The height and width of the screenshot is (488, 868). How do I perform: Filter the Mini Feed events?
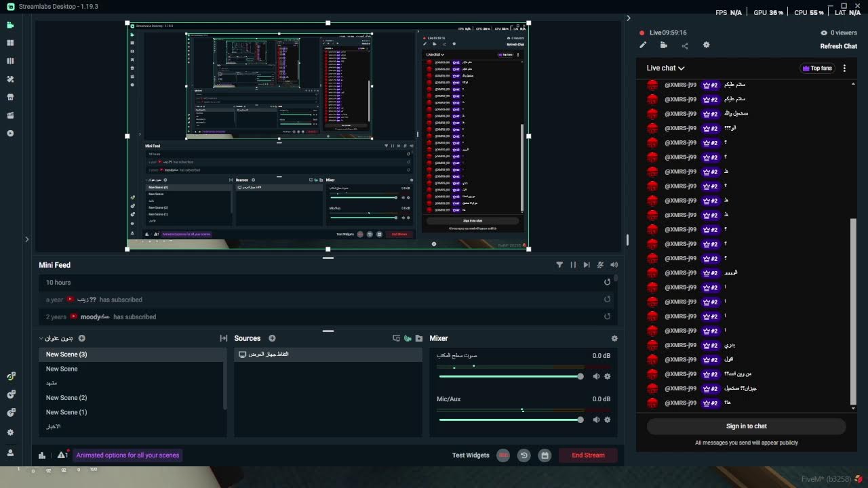[x=559, y=265]
